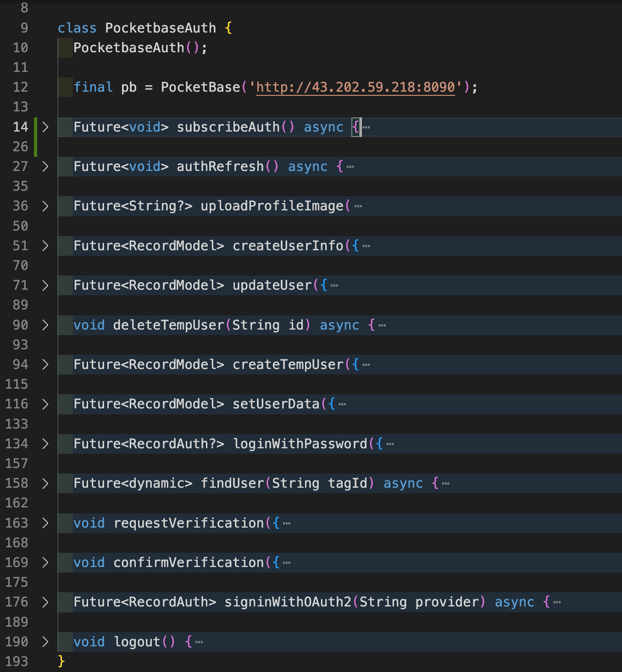Image resolution: width=622 pixels, height=672 pixels.
Task: Click the Future<String?> return type
Action: 133,206
